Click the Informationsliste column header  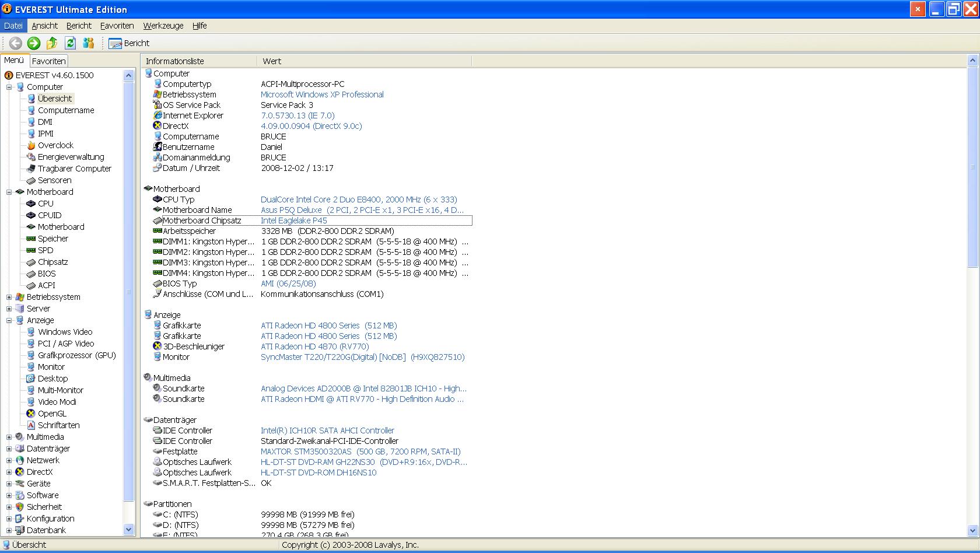tap(199, 61)
